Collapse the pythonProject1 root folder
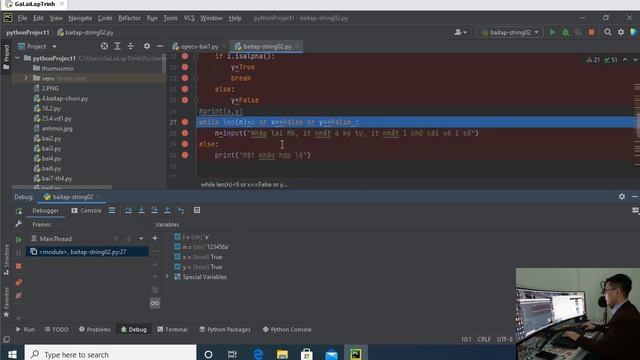The image size is (640, 360). tap(18, 58)
